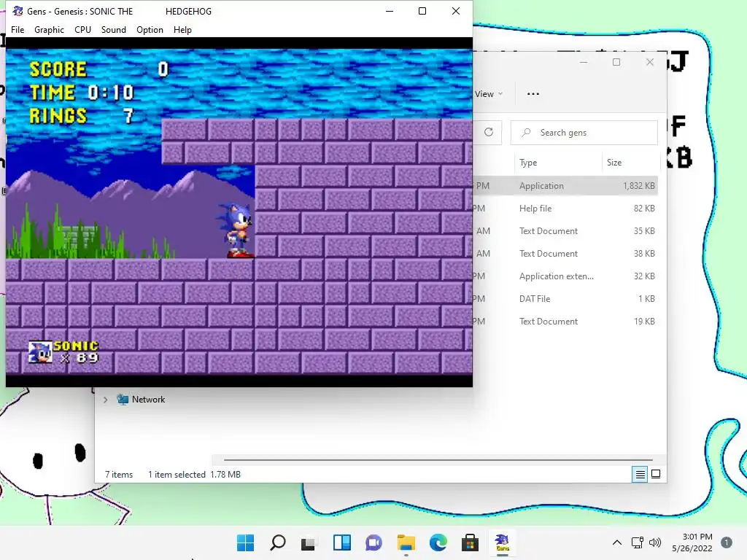Launch Microsoft Edge from the taskbar
The image size is (747, 560).
tap(438, 542)
